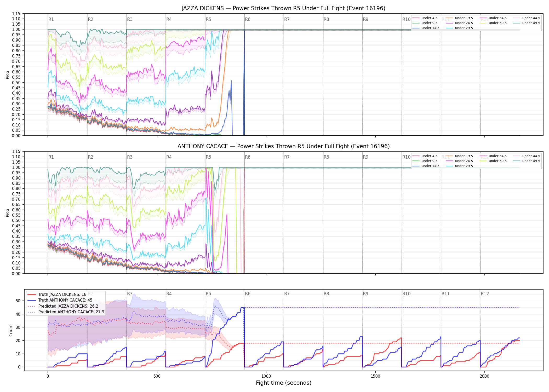The width and height of the screenshot is (549, 392).
Task: Select 'under 29.5' legend entry in middle chart
Action: [459, 166]
